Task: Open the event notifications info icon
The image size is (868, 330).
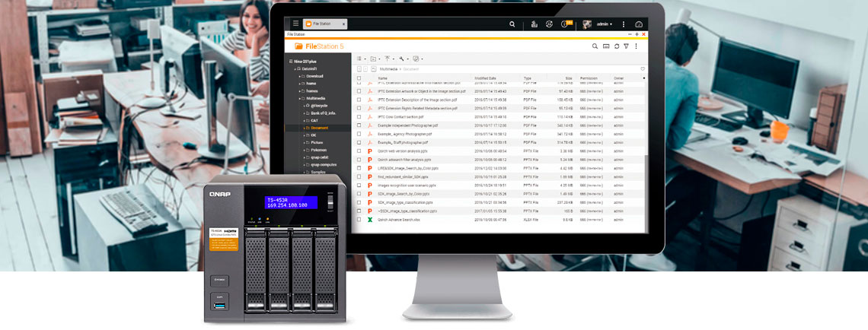Action: (x=565, y=24)
